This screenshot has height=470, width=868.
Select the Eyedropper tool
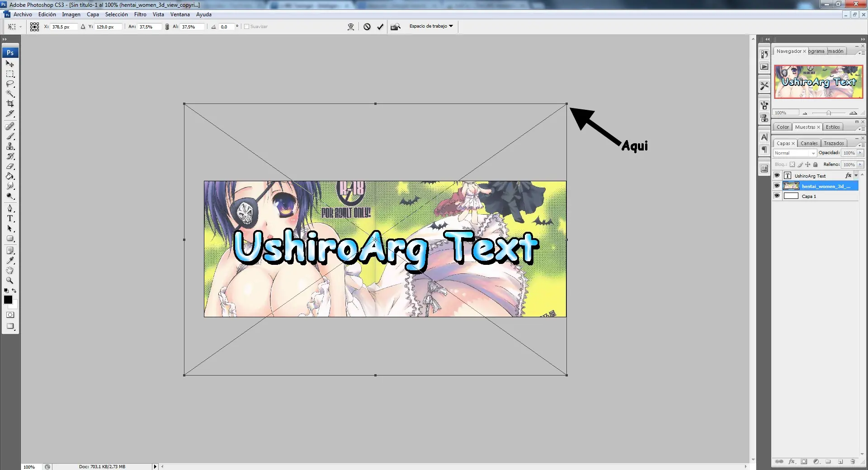tap(10, 260)
